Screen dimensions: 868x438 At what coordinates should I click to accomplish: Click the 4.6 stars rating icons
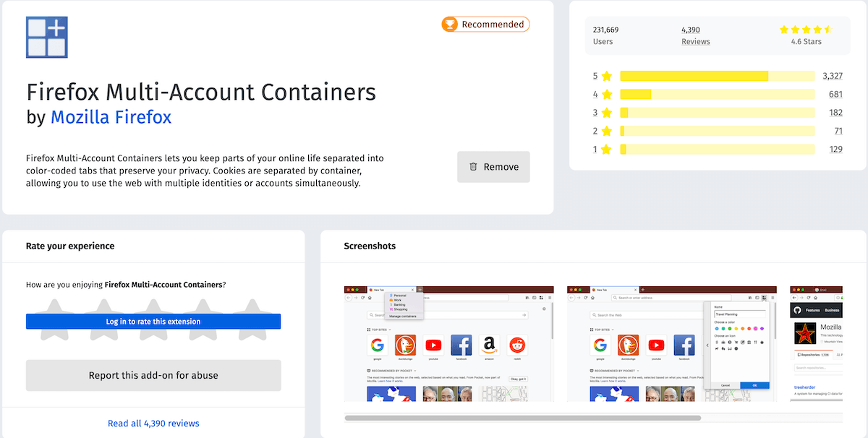coord(806,30)
